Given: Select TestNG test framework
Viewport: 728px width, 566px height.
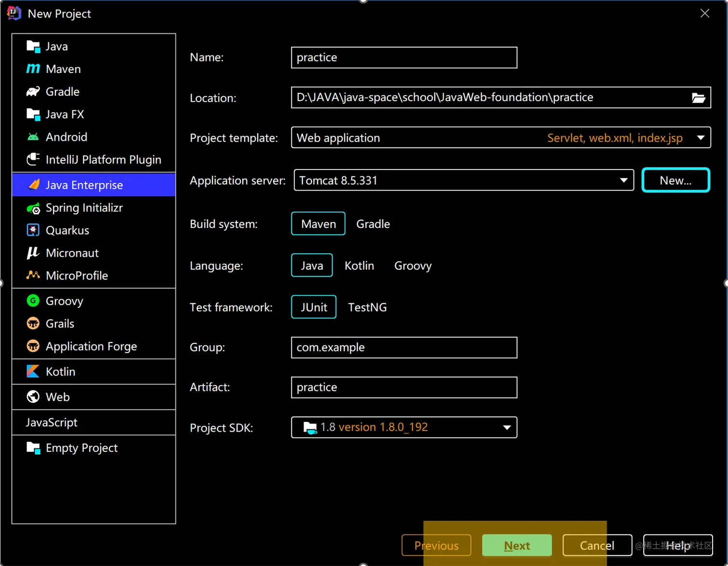Looking at the screenshot, I should pyautogui.click(x=367, y=307).
